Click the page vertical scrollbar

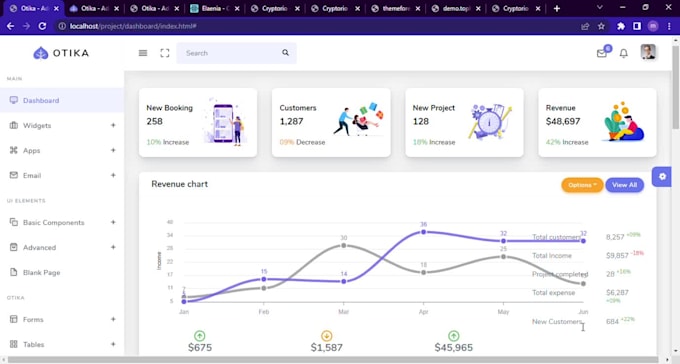click(x=676, y=195)
